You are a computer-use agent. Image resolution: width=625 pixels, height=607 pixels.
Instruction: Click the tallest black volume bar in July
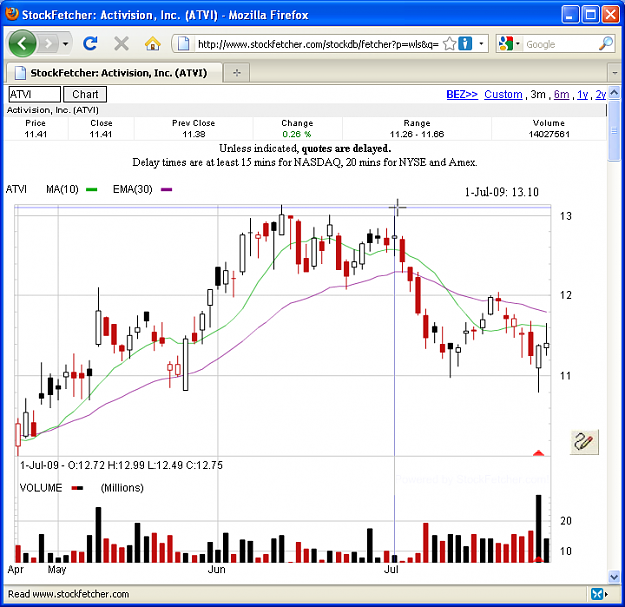[x=539, y=528]
